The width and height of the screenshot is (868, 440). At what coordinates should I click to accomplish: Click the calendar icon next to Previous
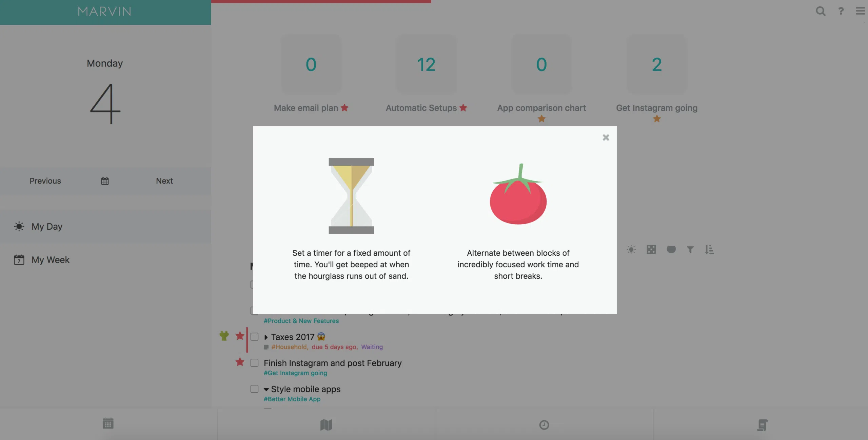point(105,181)
